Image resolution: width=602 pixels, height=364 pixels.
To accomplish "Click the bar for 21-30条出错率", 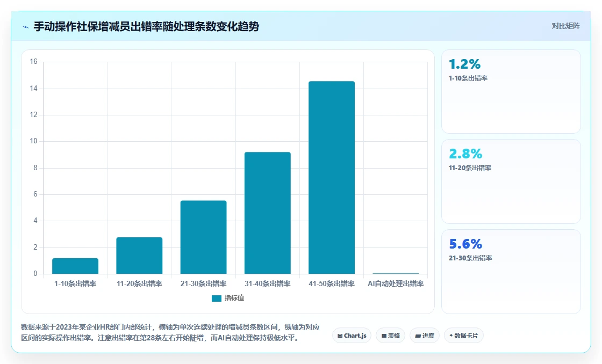I will [204, 237].
